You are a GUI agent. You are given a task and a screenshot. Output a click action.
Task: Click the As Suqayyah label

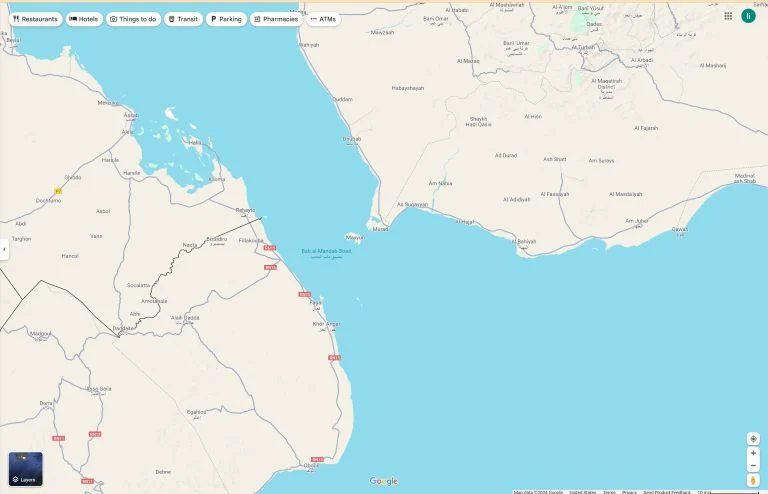412,205
